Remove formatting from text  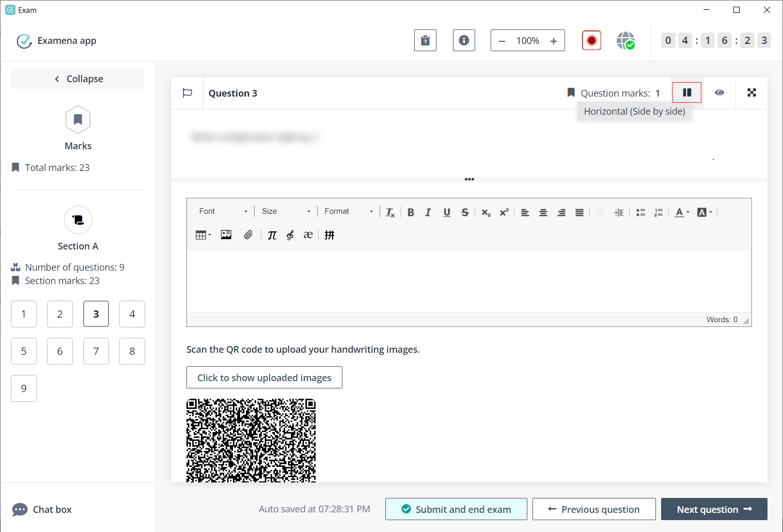tap(390, 212)
